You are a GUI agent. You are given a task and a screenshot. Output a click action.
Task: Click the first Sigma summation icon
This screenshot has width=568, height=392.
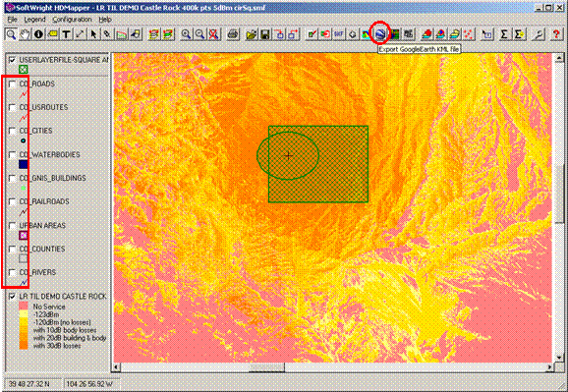click(504, 34)
